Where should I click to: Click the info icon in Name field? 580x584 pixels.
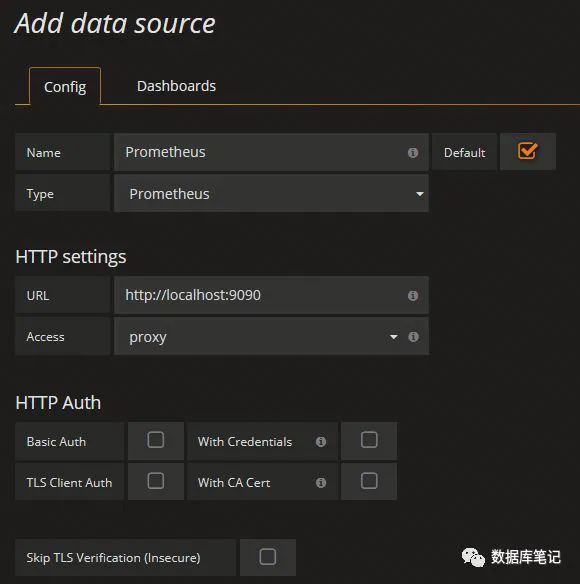[412, 153]
